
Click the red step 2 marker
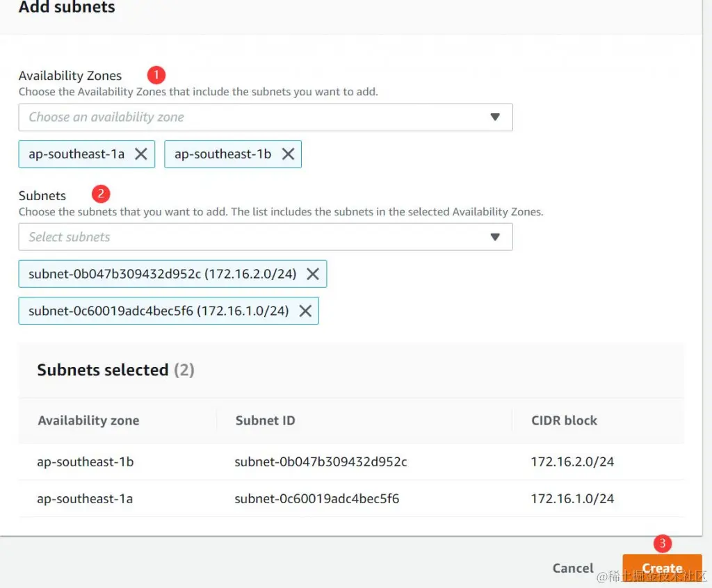point(101,194)
